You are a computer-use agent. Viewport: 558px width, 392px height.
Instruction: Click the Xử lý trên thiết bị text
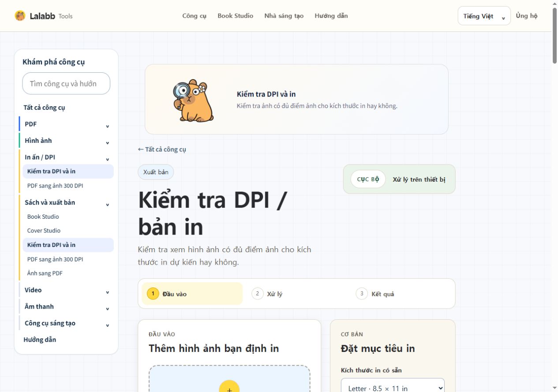pyautogui.click(x=419, y=179)
